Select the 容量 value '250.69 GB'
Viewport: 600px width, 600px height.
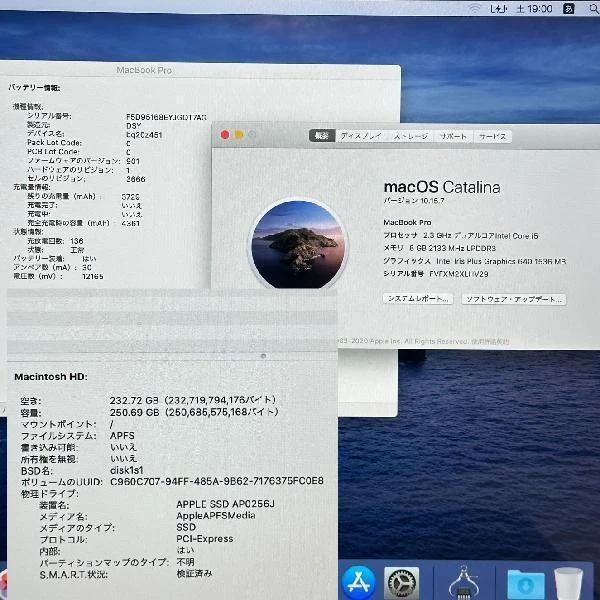click(134, 412)
